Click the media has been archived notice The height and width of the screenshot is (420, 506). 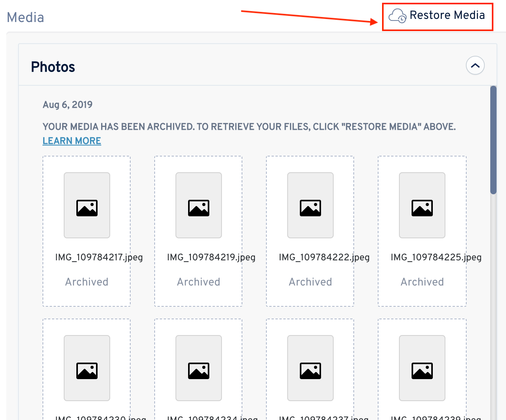point(249,127)
